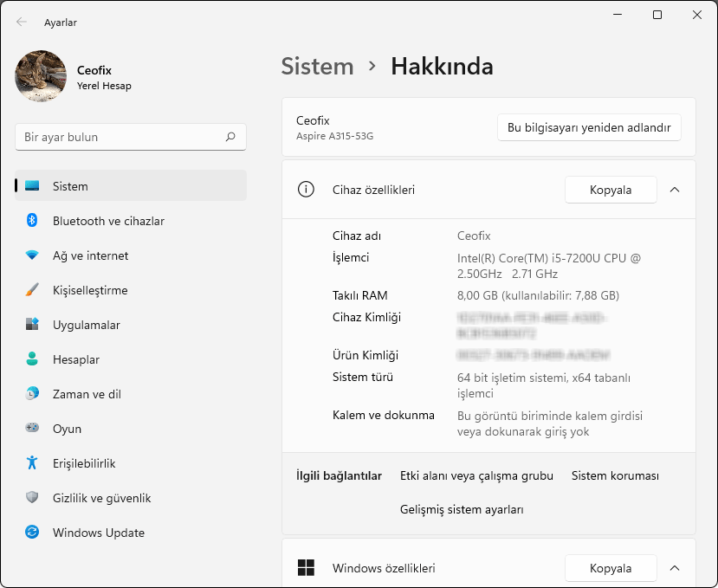Go to Oyun settings

point(131,429)
